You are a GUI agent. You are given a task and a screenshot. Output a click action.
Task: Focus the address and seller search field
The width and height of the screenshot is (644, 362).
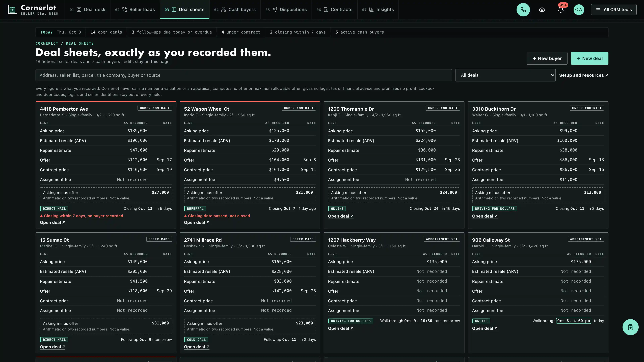tap(244, 75)
